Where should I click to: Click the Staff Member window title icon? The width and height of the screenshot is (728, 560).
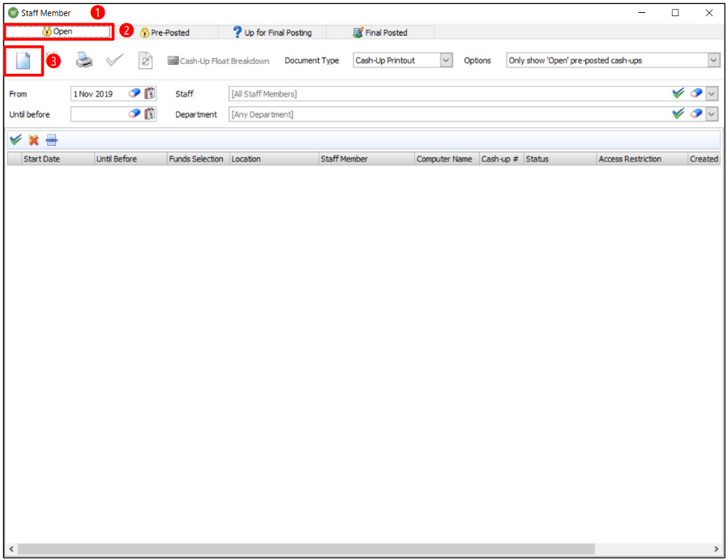14,12
